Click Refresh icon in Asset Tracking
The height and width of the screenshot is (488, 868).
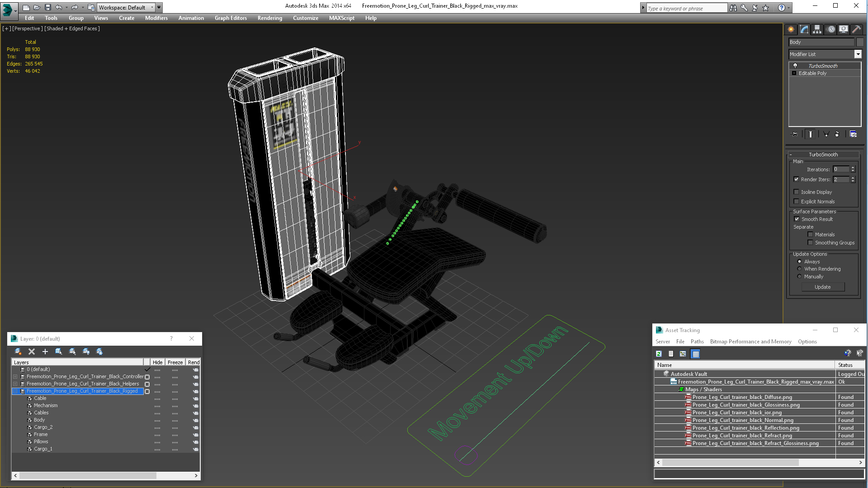[659, 354]
